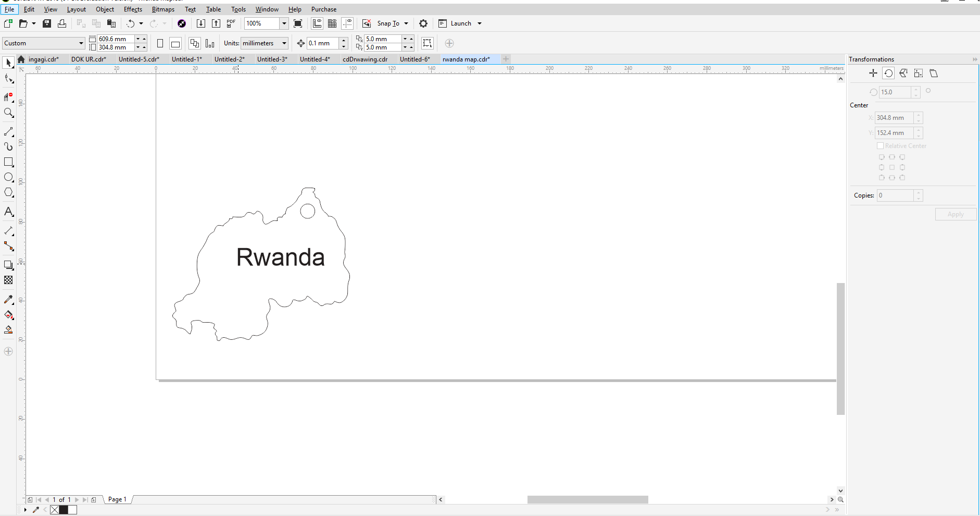Screen dimensions: 980x516
Task: Expand the document palette flyout arrow
Action: (x=25, y=510)
